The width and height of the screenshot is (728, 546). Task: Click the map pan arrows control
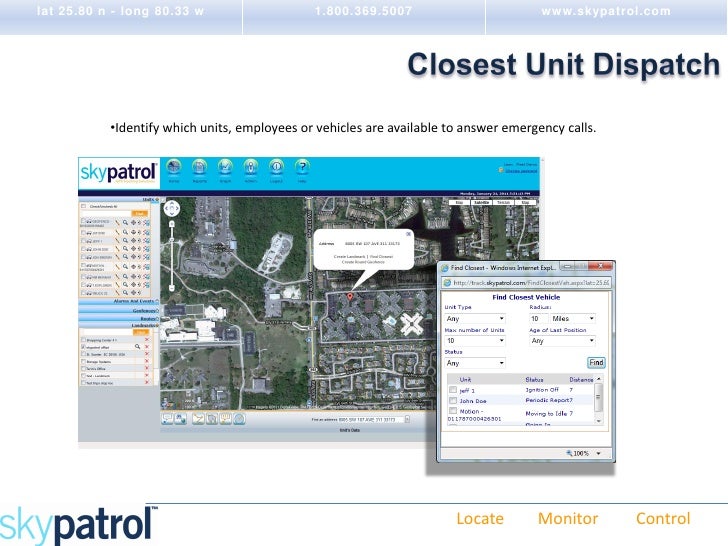[171, 208]
